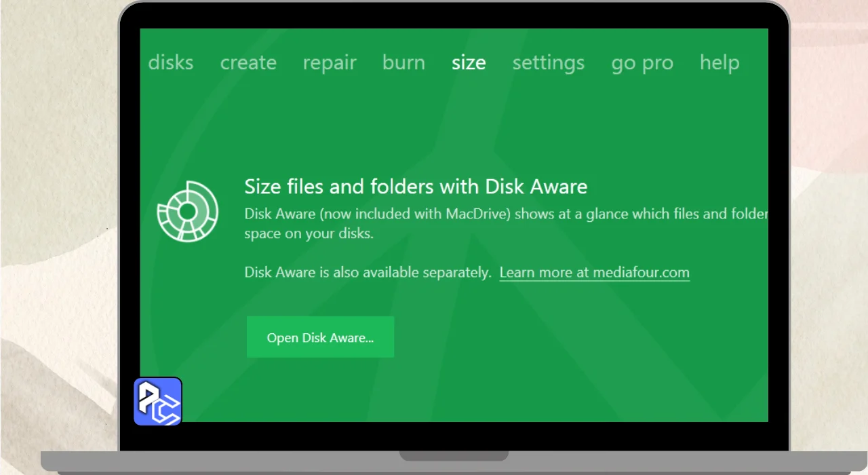Switch to the go pro tab

(x=642, y=63)
